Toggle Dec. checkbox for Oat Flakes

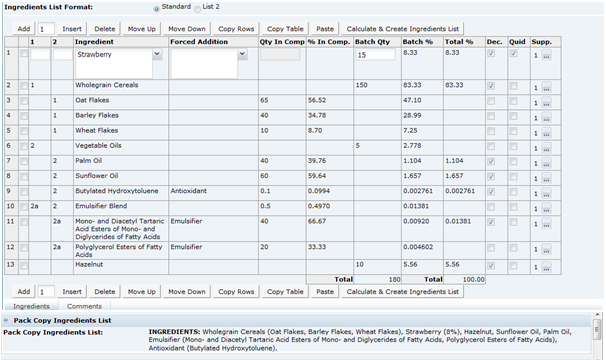tap(491, 101)
